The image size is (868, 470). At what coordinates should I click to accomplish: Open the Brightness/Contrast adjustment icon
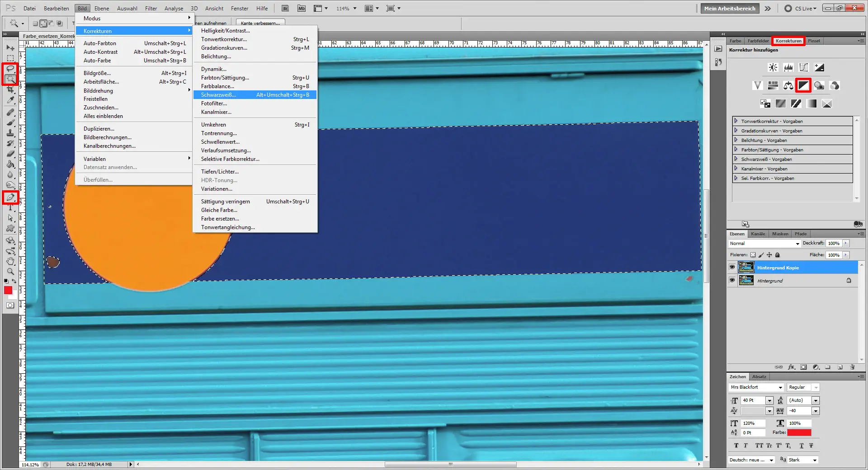click(773, 67)
